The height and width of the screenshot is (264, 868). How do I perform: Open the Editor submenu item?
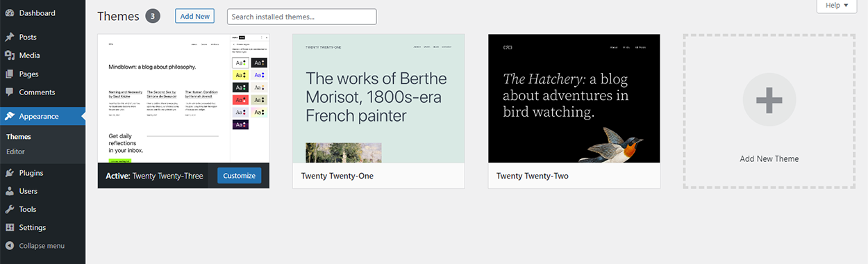[x=15, y=151]
